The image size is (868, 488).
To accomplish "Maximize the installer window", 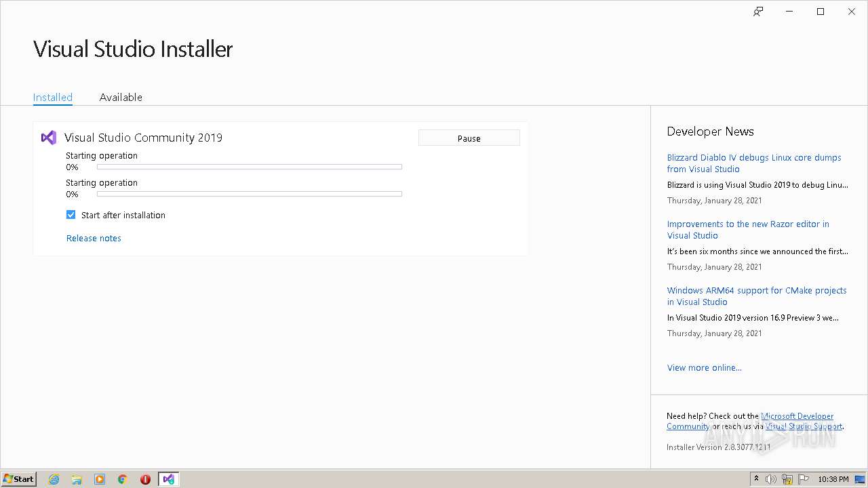I will (821, 12).
